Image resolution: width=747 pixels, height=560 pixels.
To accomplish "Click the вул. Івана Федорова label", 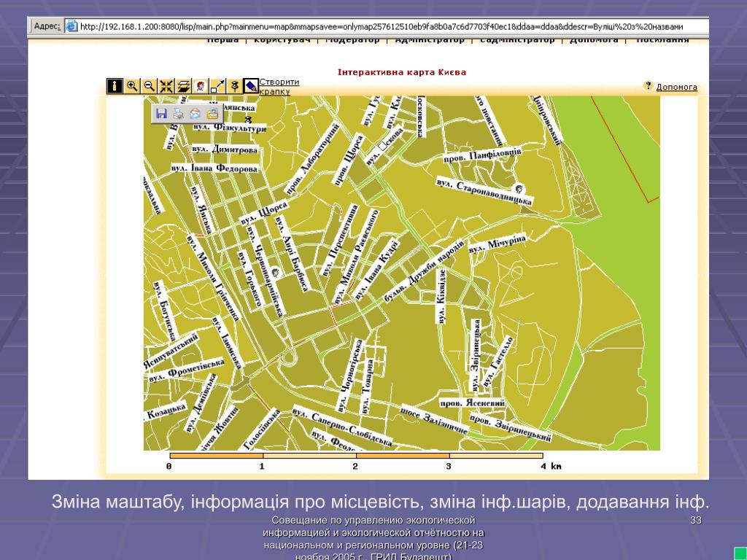I will click(215, 168).
